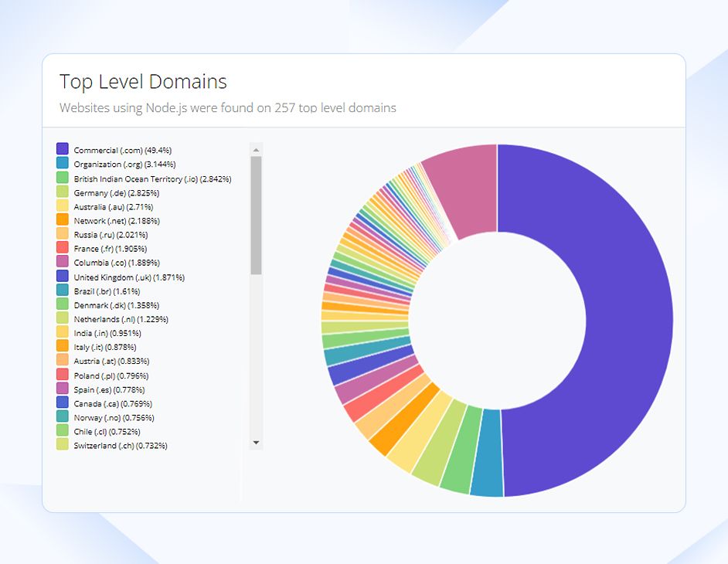
Task: Select the teal swatch next to Norway (.no)
Action: click(63, 417)
